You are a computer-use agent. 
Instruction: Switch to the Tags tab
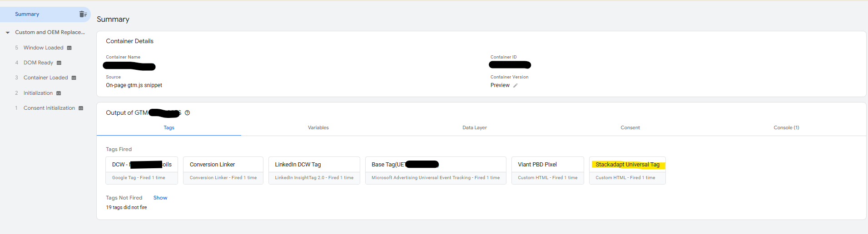169,127
